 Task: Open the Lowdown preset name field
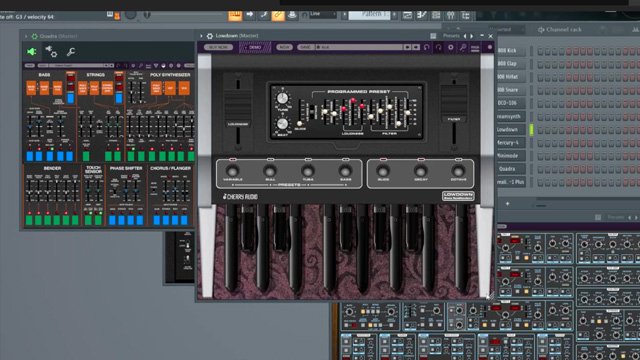359,47
